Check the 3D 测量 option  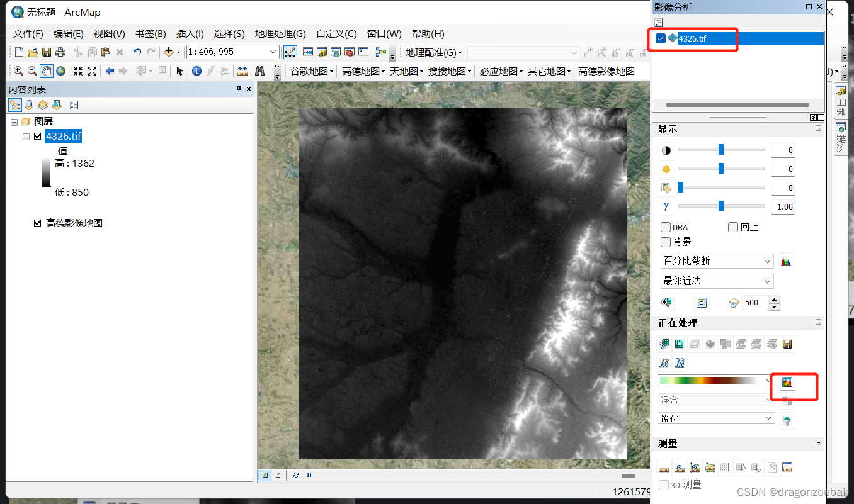click(x=663, y=484)
